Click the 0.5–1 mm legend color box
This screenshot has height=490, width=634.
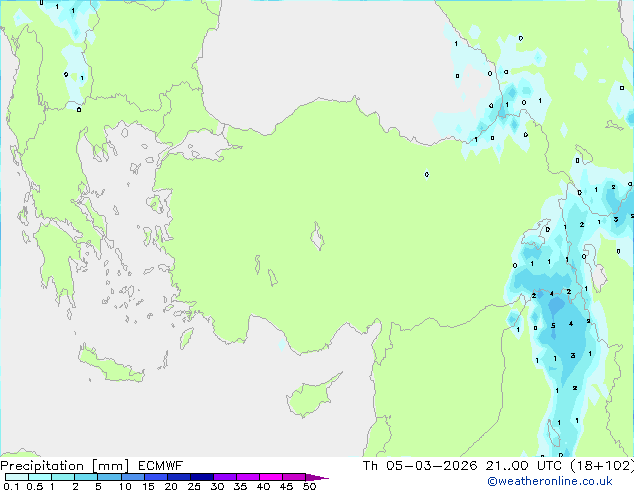point(40,477)
